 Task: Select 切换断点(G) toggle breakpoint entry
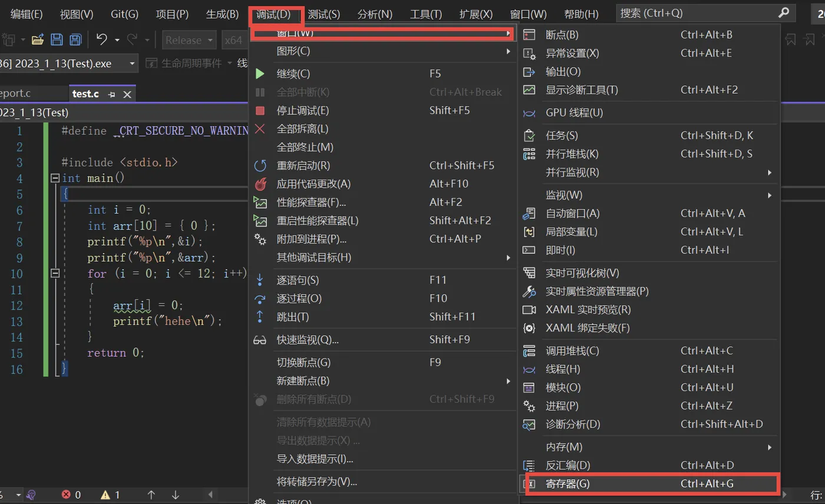(x=382, y=363)
